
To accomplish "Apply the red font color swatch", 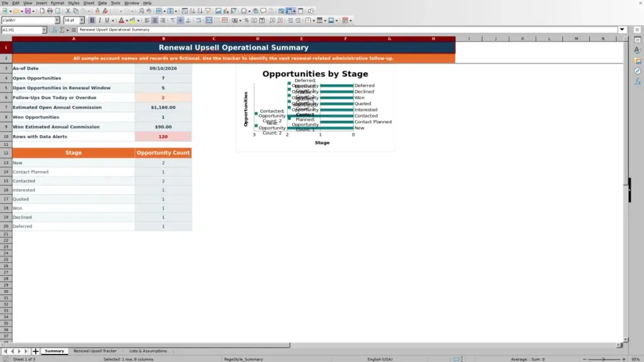I will pyautogui.click(x=121, y=20).
